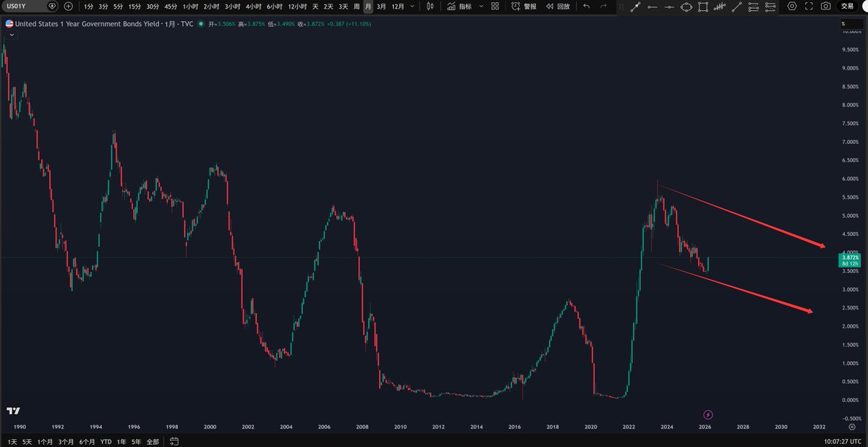Switch to the 2天 timeframe
Image resolution: width=868 pixels, height=447 pixels.
[328, 6]
